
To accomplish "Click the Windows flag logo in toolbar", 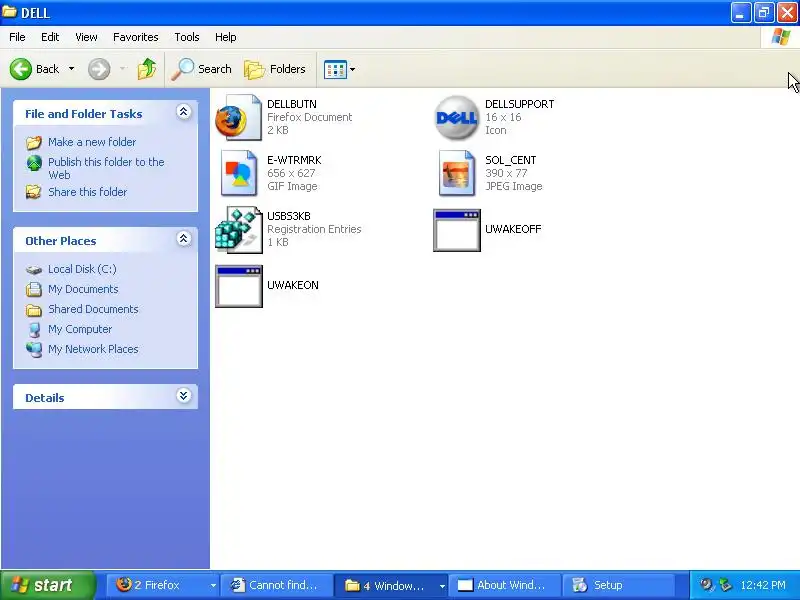I will 781,37.
